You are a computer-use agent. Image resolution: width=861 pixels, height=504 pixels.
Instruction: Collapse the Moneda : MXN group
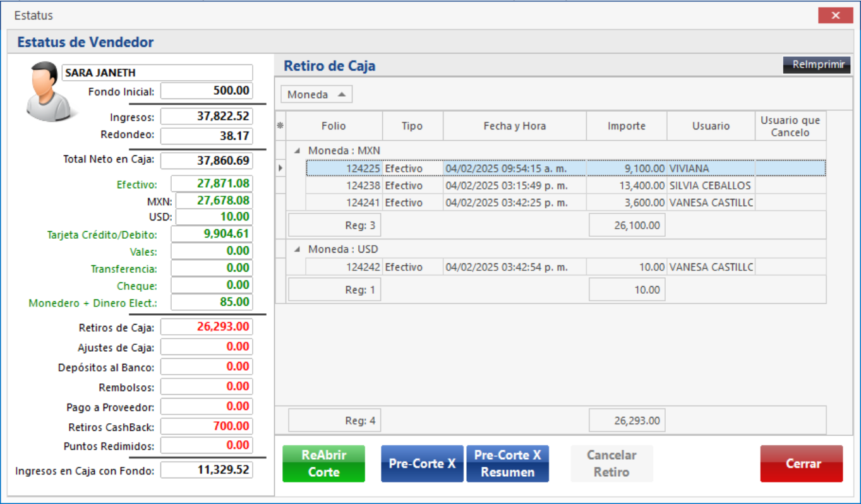[297, 151]
